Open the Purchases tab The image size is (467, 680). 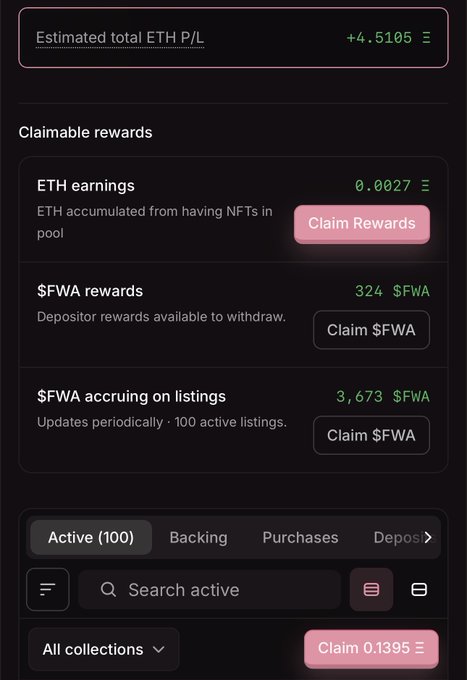(x=300, y=537)
